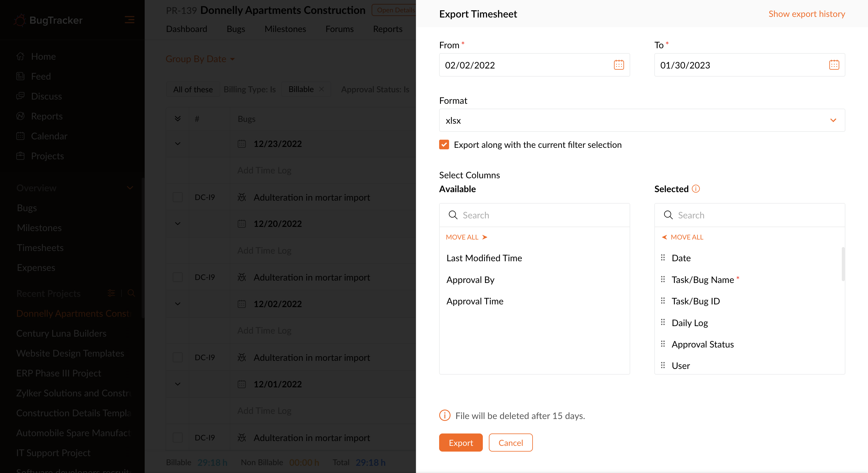Move all available columns to Selected

point(466,237)
